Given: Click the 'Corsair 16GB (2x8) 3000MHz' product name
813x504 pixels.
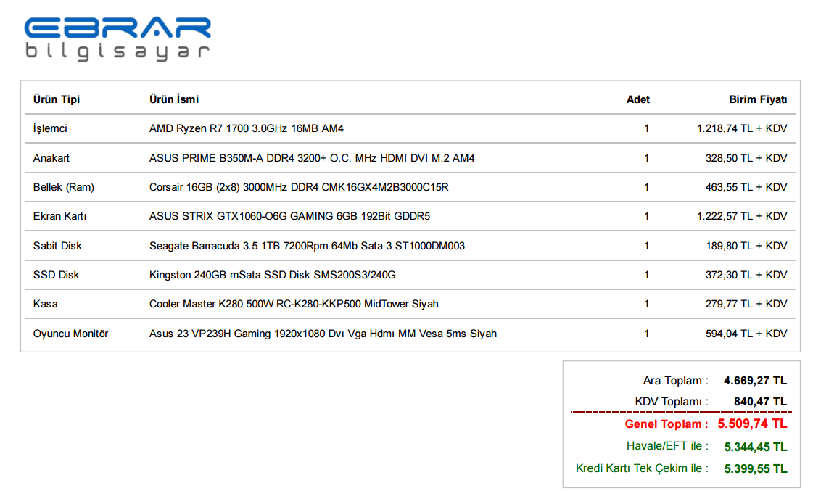Looking at the screenshot, I should 299,187.
